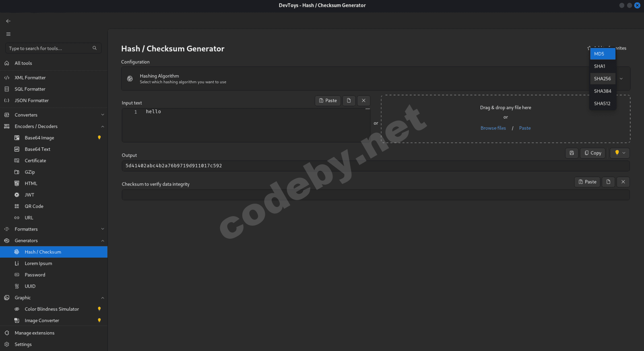This screenshot has width=644, height=351.
Task: Select Hash / Checksum in the sidebar
Action: pos(54,252)
